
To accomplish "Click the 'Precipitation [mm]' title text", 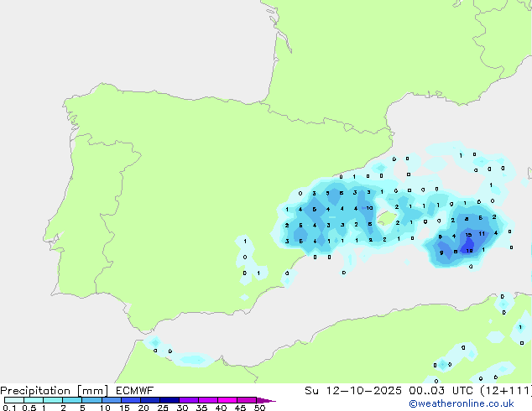I will [x=55, y=391].
